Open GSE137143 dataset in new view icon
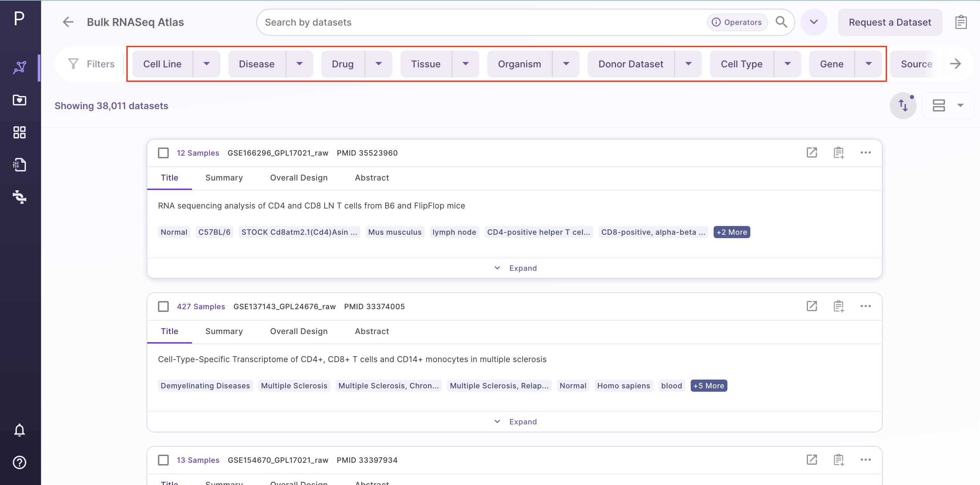This screenshot has height=485, width=980. click(x=812, y=306)
